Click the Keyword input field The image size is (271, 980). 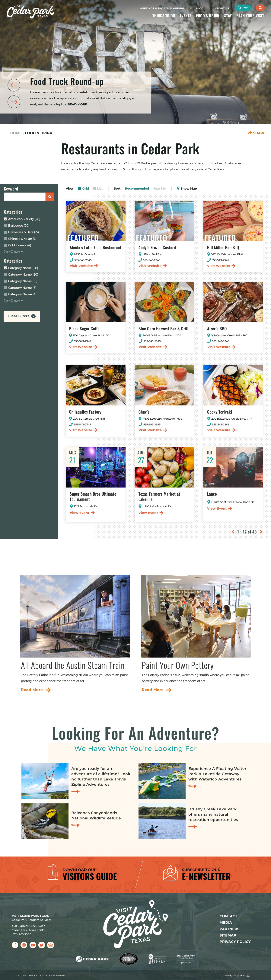tap(25, 197)
